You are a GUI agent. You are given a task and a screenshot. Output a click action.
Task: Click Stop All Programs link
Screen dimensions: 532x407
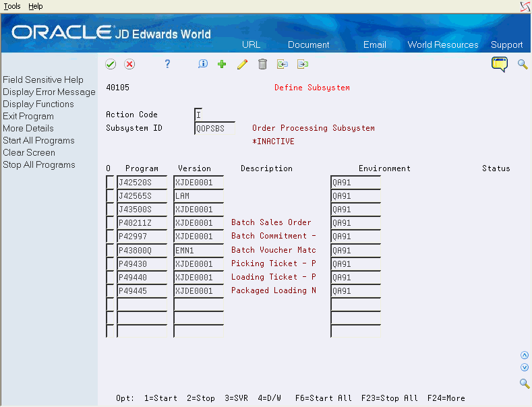[39, 165]
